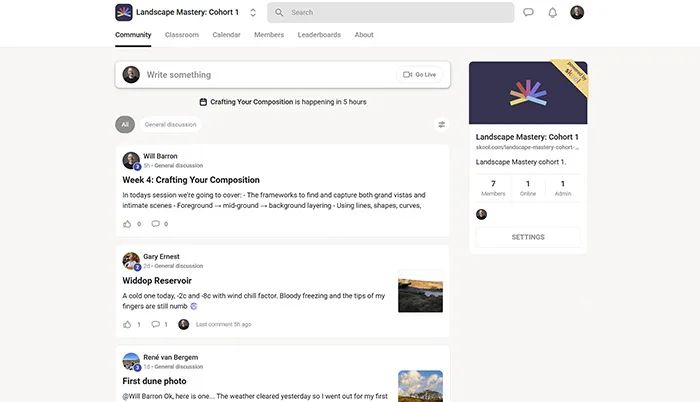Screen dimensions: 700x402
Task: Open the group SETTINGS button
Action: click(528, 237)
